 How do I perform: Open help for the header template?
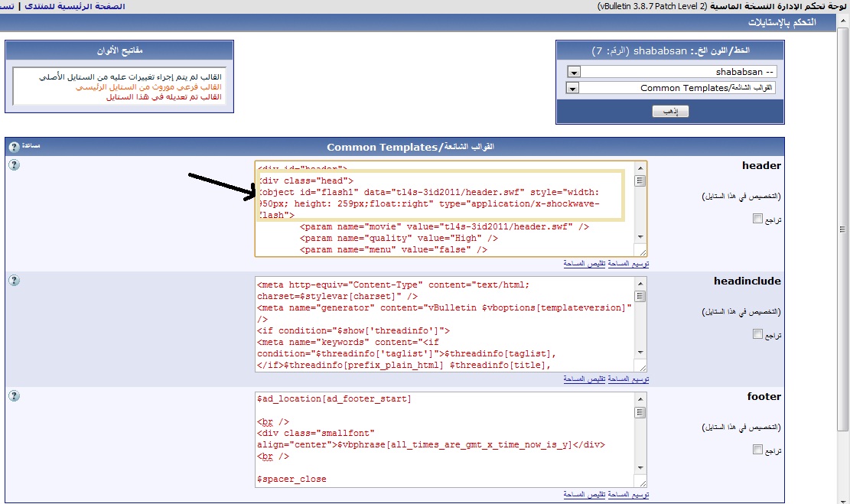14,165
